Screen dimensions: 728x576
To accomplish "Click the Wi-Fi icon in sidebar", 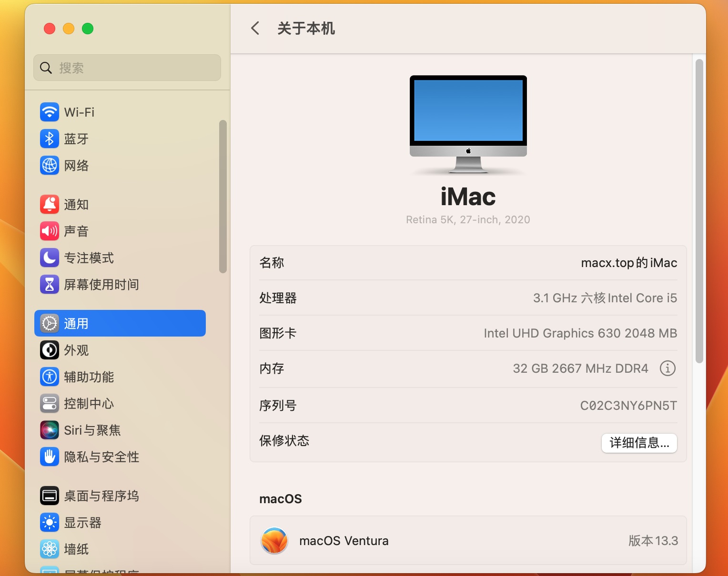I will [50, 112].
